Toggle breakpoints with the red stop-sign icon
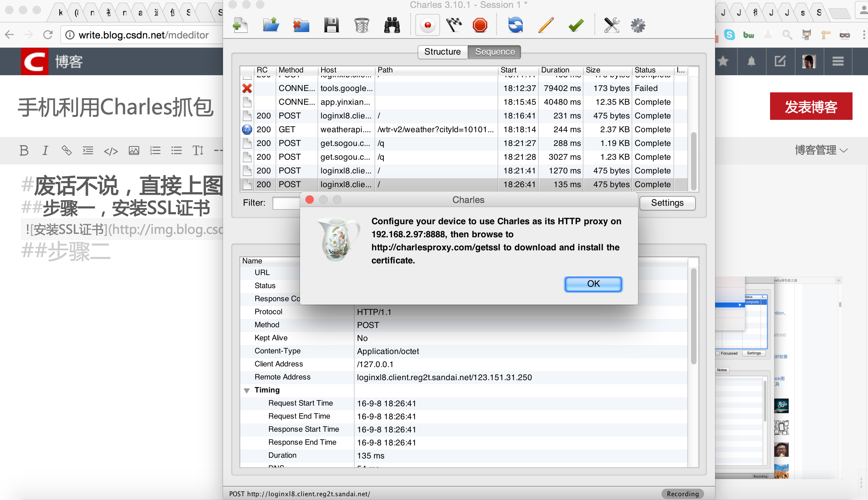Screen dimensions: 868x500 pos(480,25)
